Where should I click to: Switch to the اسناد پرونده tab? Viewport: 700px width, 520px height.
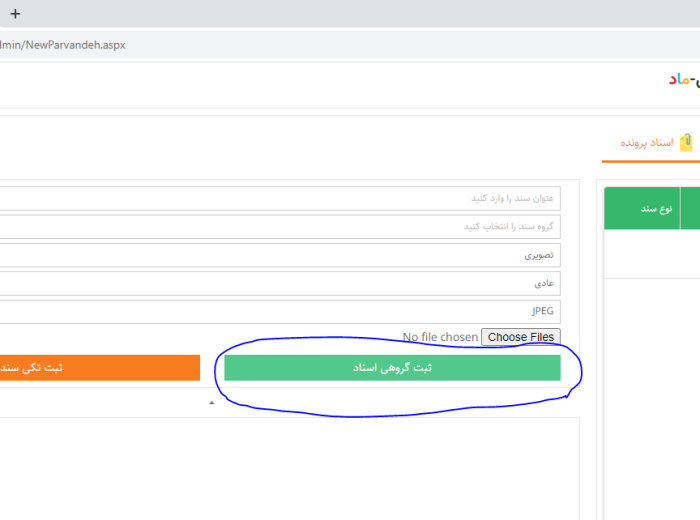click(648, 143)
